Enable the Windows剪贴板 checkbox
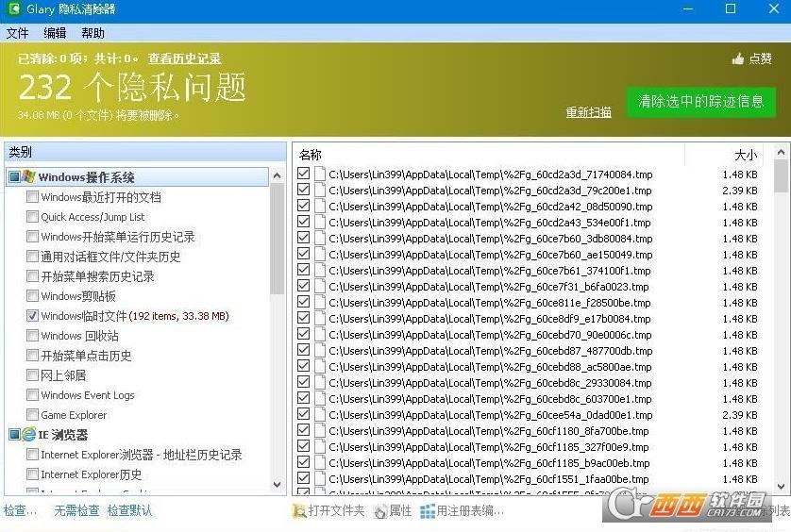The image size is (791, 532). coord(32,295)
